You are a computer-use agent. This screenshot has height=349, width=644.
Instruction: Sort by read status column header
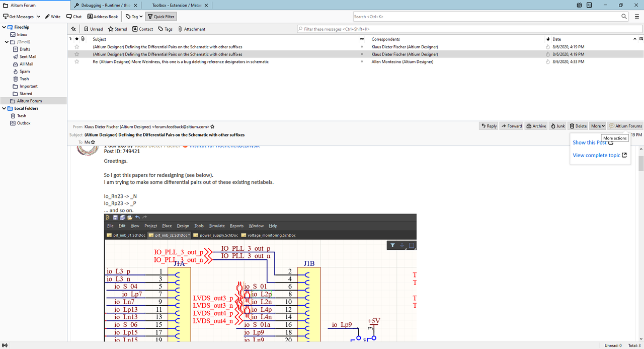[x=362, y=39]
